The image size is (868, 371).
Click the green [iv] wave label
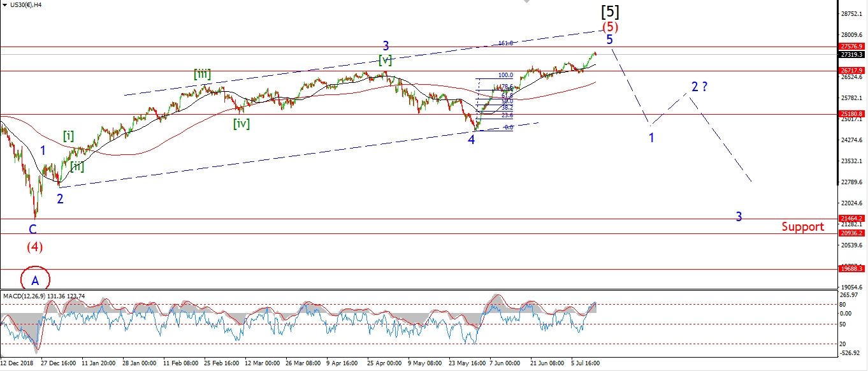(x=241, y=124)
